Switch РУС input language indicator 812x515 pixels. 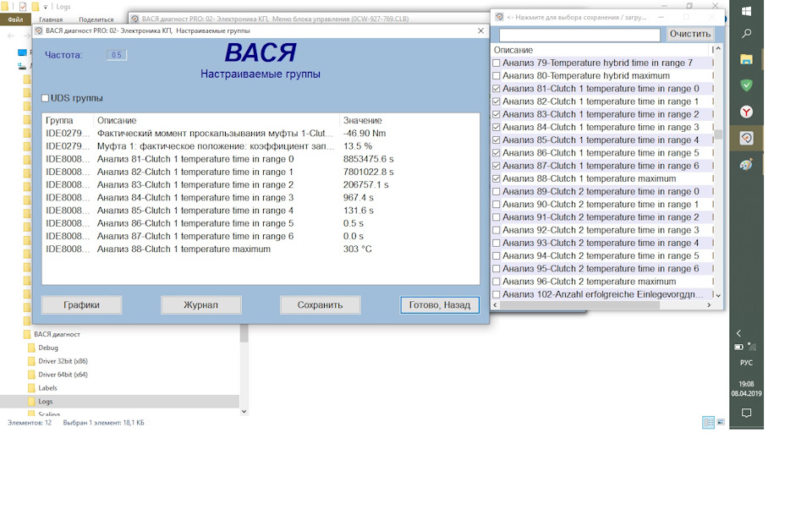coord(746,363)
